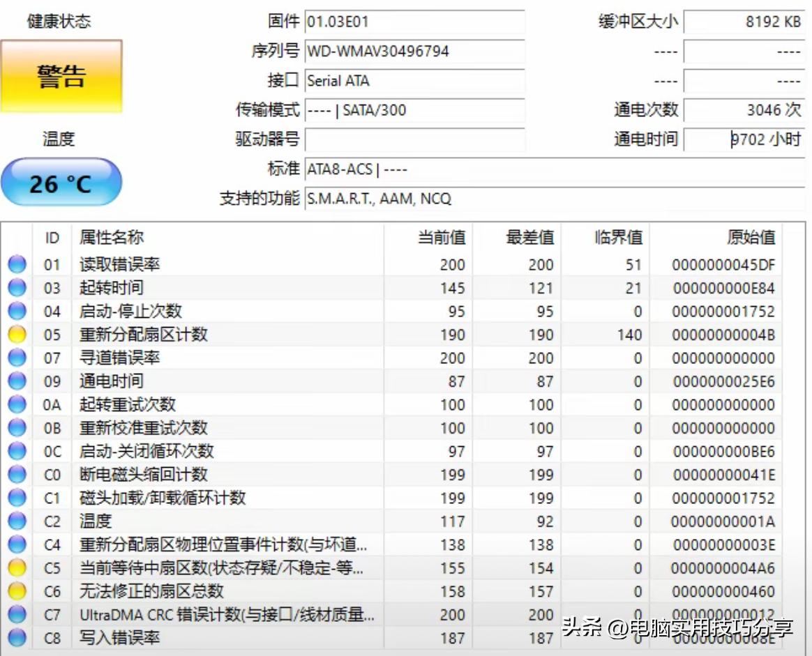Click the blue status dot for 01 读取错误率
This screenshot has height=656, width=812.
click(15, 264)
